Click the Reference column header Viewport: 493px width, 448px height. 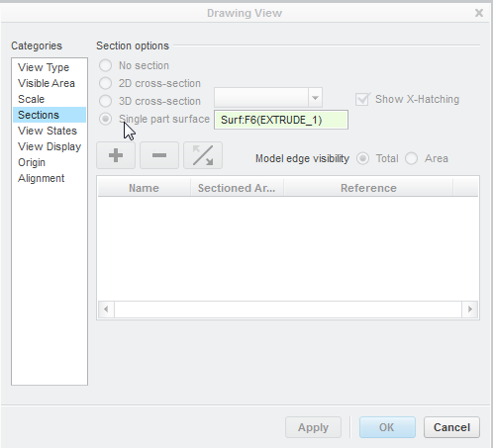[x=368, y=188]
